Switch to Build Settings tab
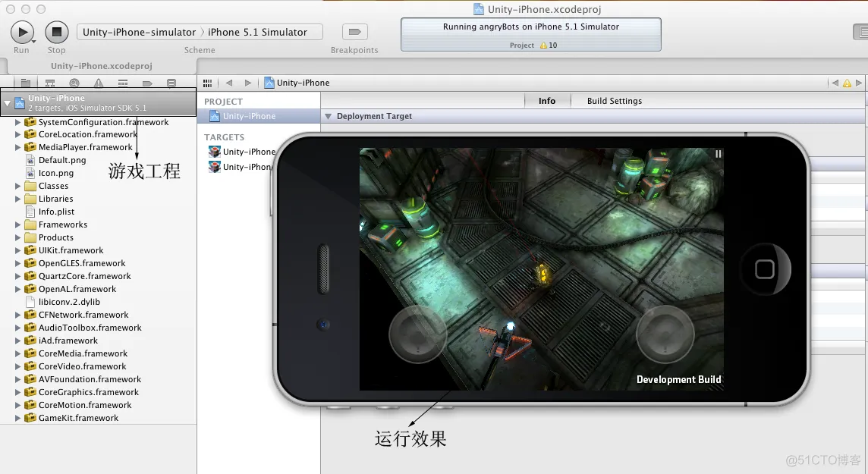 615,101
